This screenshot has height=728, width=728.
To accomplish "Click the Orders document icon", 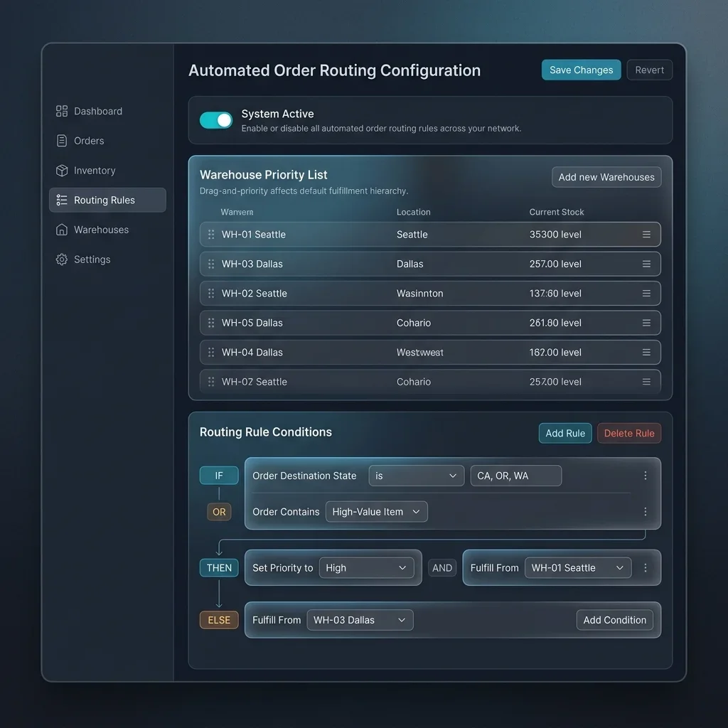I will [62, 141].
